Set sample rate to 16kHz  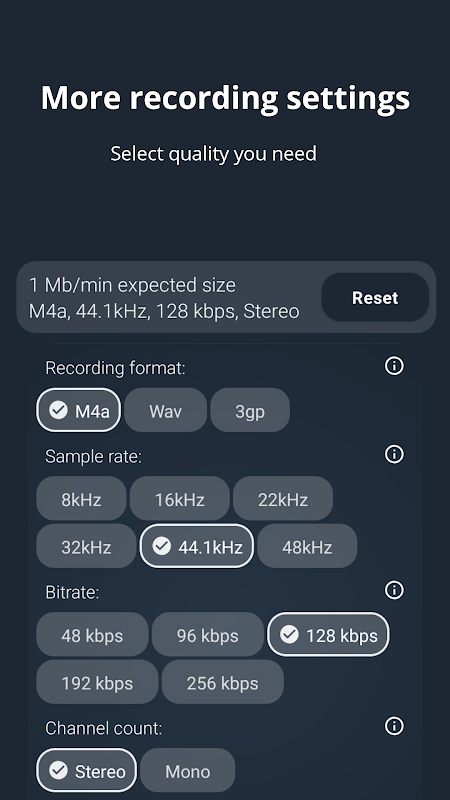click(x=180, y=498)
